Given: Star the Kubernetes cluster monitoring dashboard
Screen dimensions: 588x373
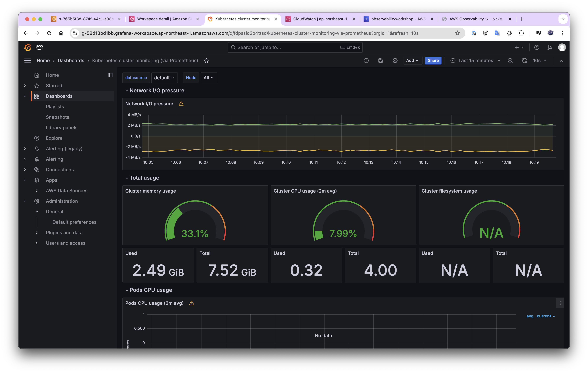Looking at the screenshot, I should pos(206,61).
